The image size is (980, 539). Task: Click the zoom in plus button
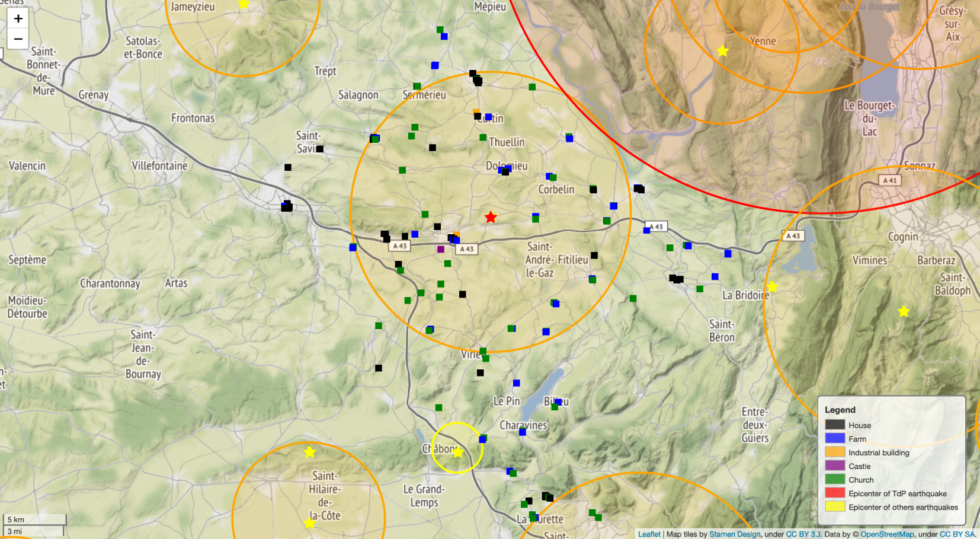18,18
